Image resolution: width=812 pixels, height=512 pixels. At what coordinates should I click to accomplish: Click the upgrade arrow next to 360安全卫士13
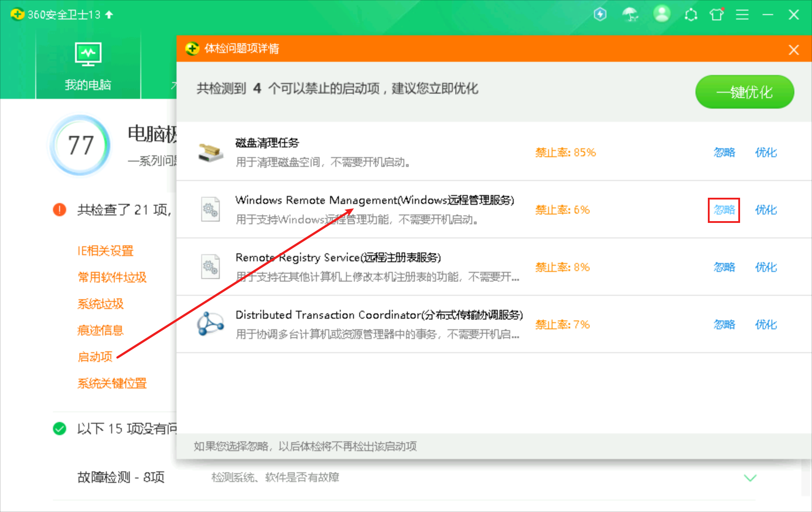coord(109,15)
